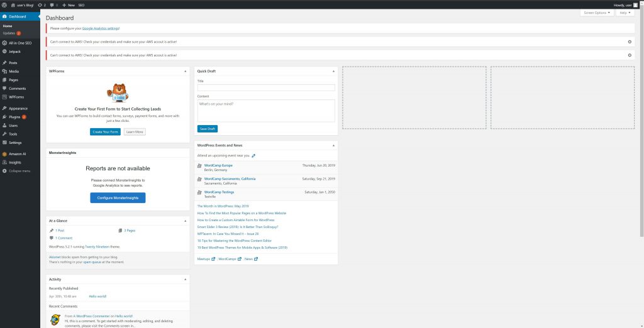The height and width of the screenshot is (328, 644).
Task: Open 1 Post link in At a Glance
Action: click(x=60, y=231)
